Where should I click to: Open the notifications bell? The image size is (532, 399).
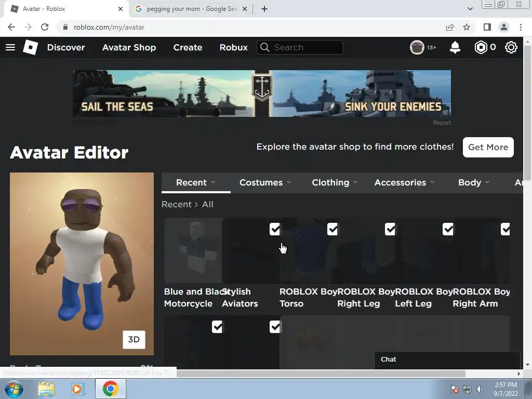(455, 47)
